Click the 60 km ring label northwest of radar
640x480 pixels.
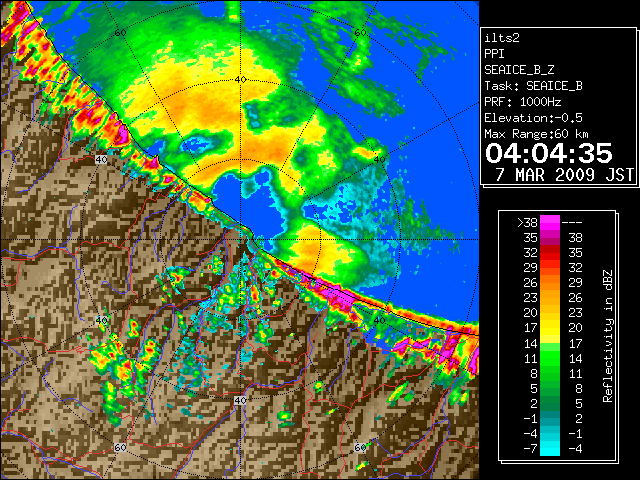[120, 33]
